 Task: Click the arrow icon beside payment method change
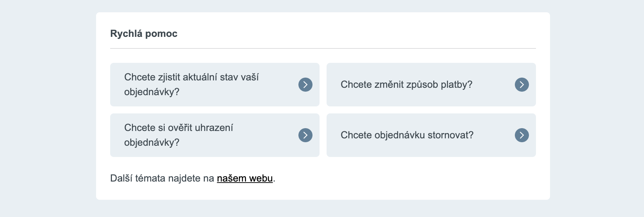522,85
